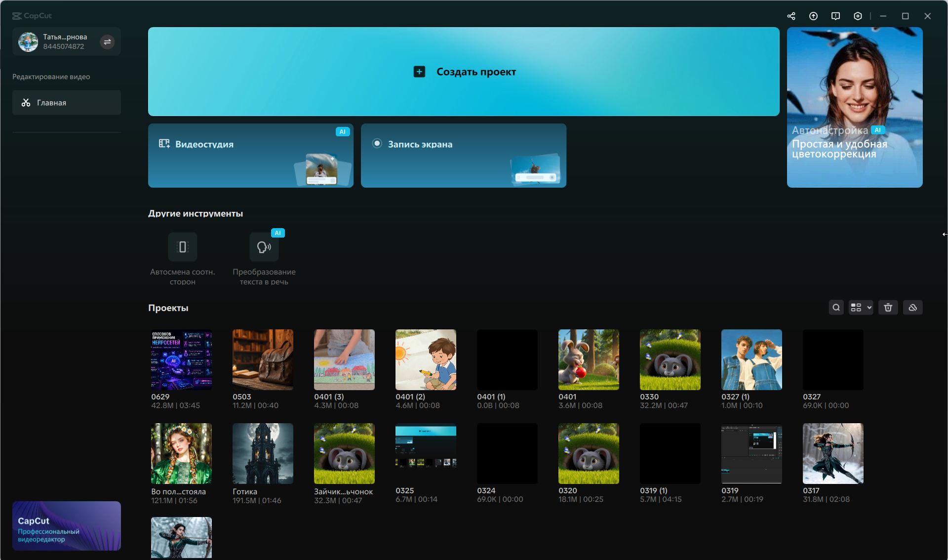Click Создать проект button
948x560 pixels.
(x=464, y=72)
